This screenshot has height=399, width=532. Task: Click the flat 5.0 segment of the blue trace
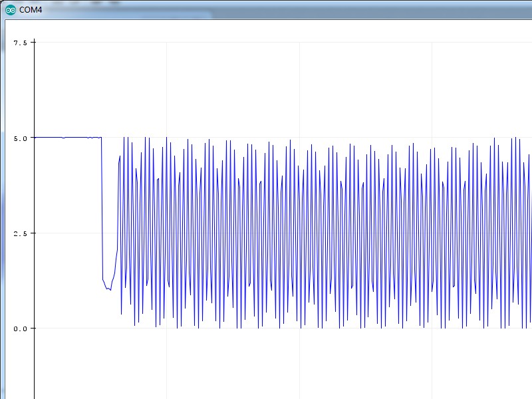[x=66, y=137]
